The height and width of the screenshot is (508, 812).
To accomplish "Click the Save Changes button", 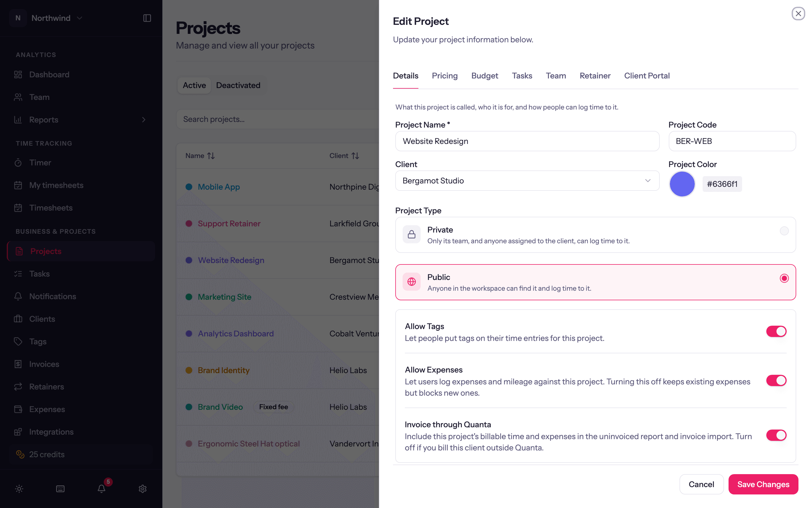I will [x=763, y=484].
